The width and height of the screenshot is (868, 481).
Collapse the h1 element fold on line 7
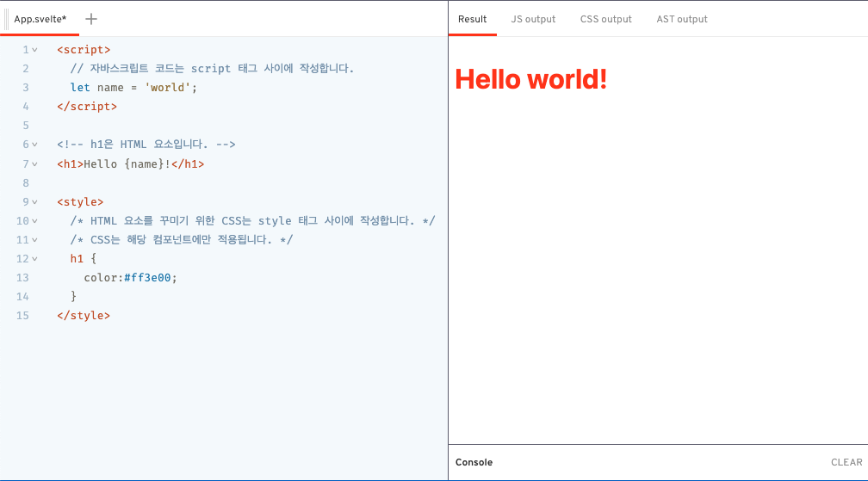point(34,164)
